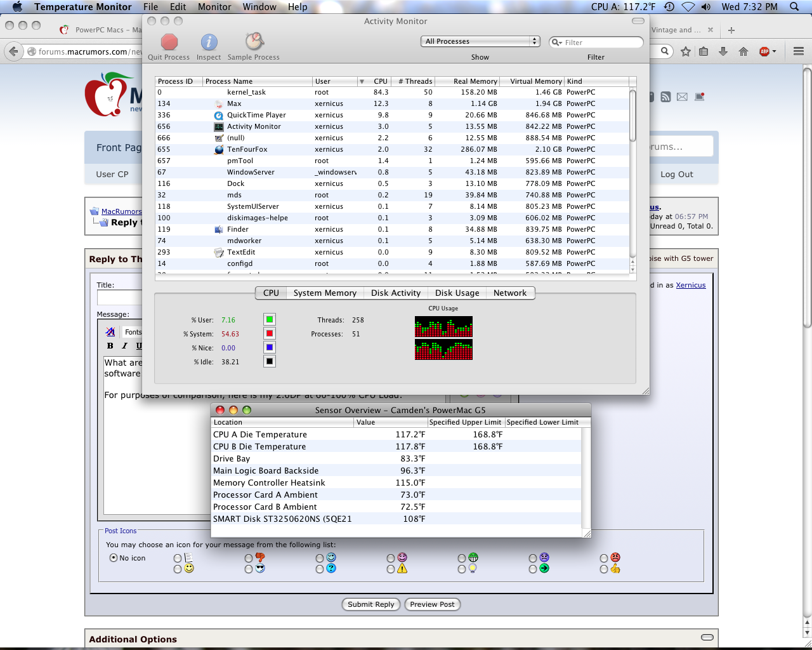The width and height of the screenshot is (812, 650).
Task: Open Spotlight search in menu bar
Action: point(794,6)
